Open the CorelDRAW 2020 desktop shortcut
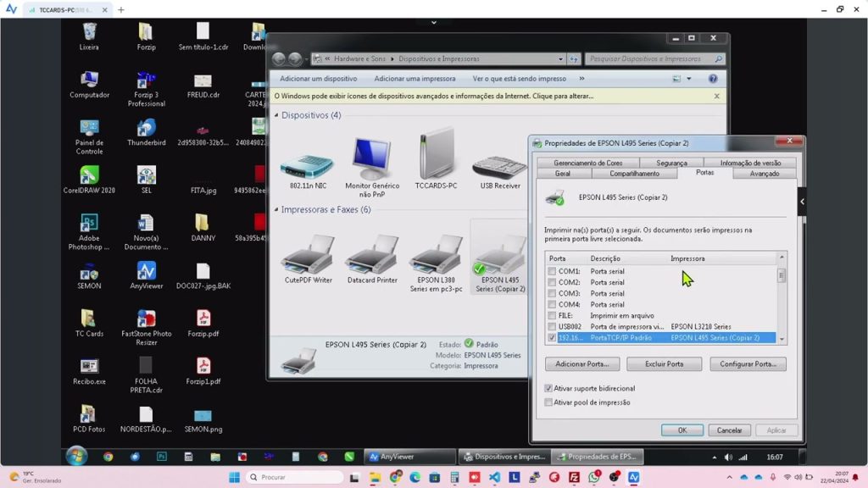The image size is (868, 488). (89, 176)
